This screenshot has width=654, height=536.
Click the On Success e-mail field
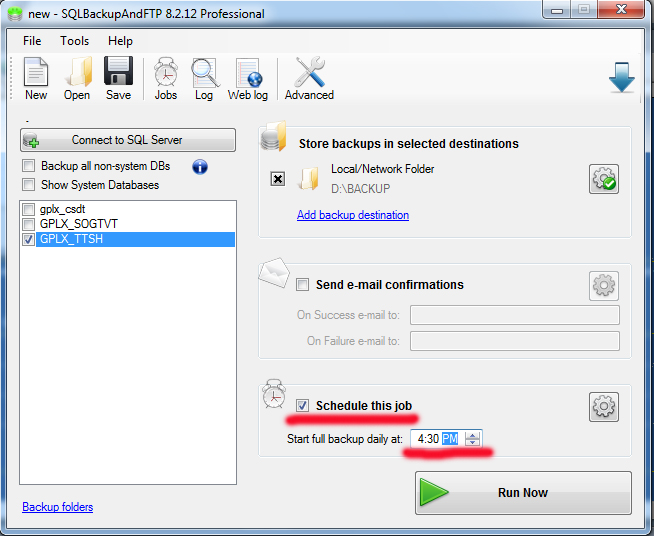(515, 315)
